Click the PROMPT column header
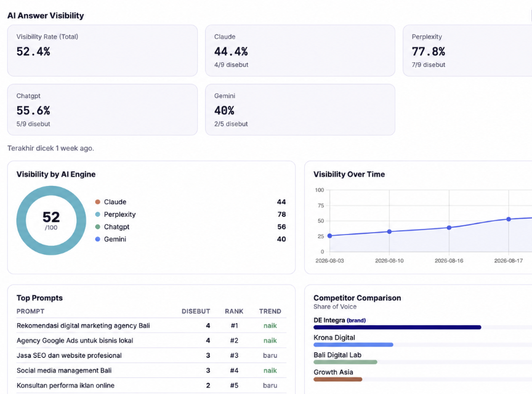This screenshot has height=394, width=532. tap(31, 311)
